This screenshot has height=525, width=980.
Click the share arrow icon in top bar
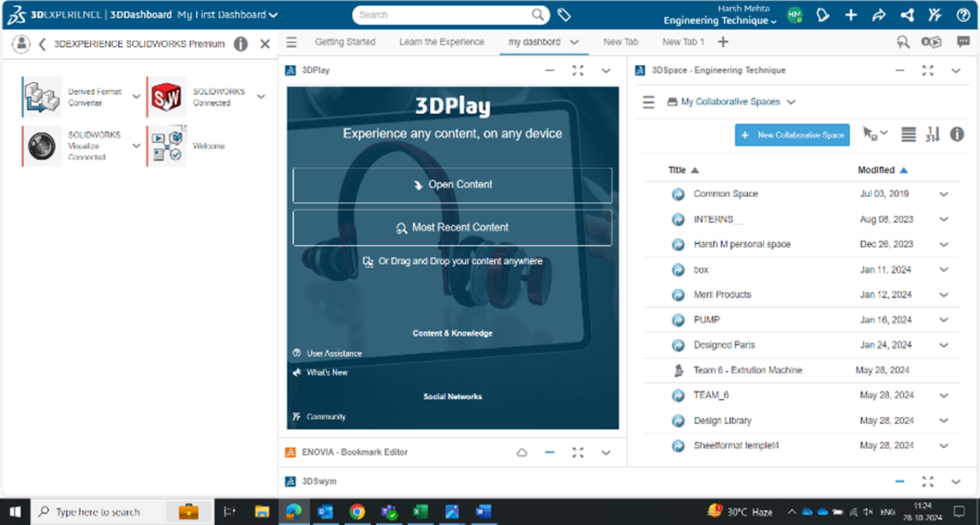(x=878, y=15)
